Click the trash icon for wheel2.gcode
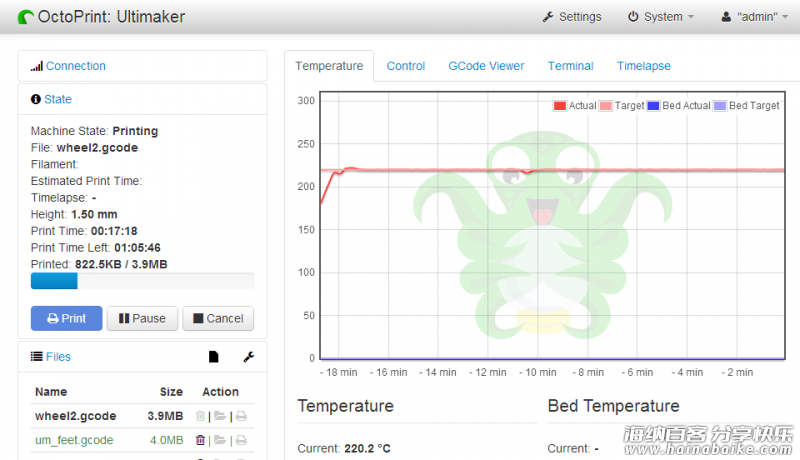 pyautogui.click(x=201, y=416)
